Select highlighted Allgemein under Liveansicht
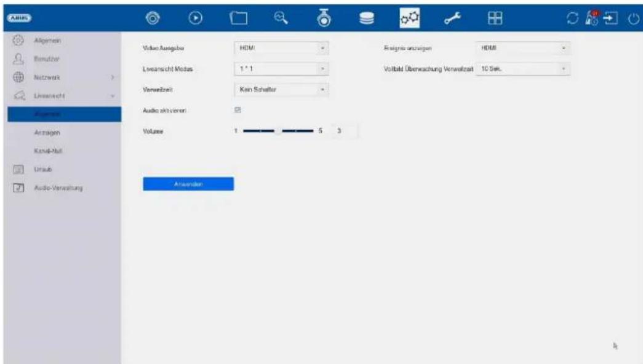Viewport: 643px width, 364px height. coord(65,114)
